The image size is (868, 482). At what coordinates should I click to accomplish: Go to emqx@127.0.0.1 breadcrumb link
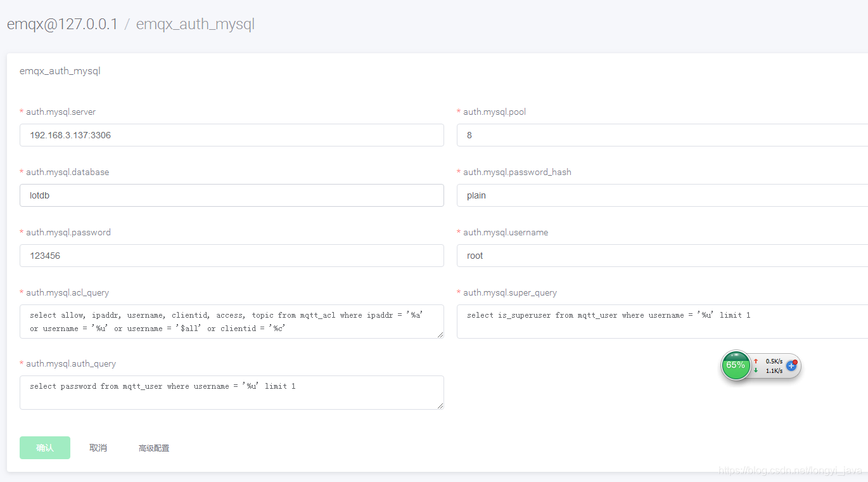click(62, 25)
